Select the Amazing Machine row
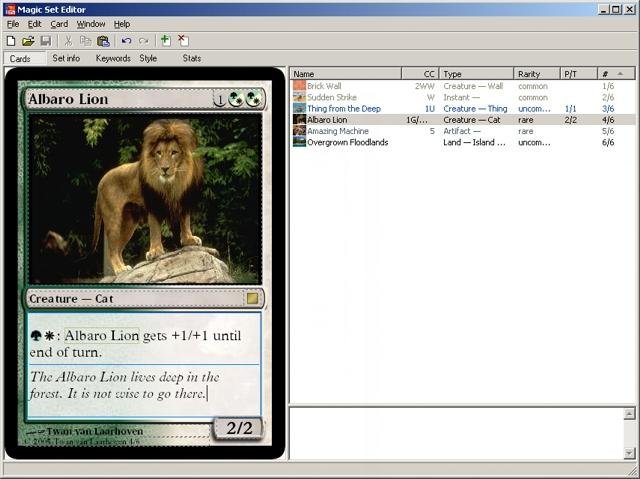Screen dimensions: 640x479 [463, 131]
